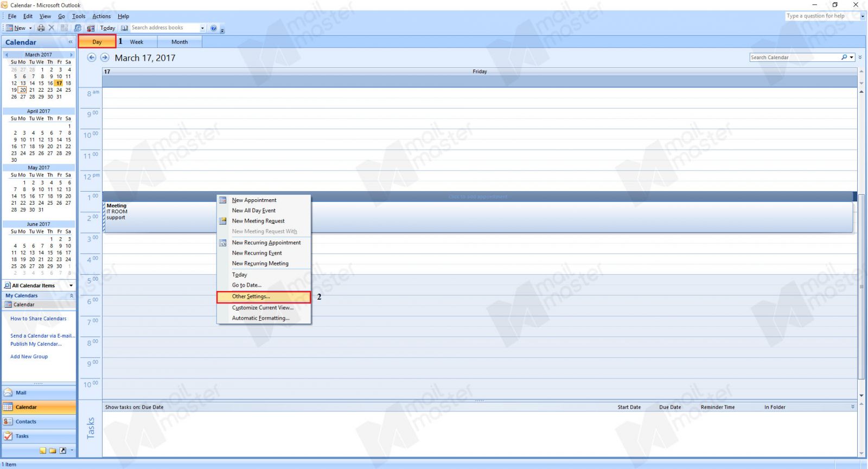
Task: Open the Search Calendar options dropdown arrow
Action: pyautogui.click(x=852, y=58)
